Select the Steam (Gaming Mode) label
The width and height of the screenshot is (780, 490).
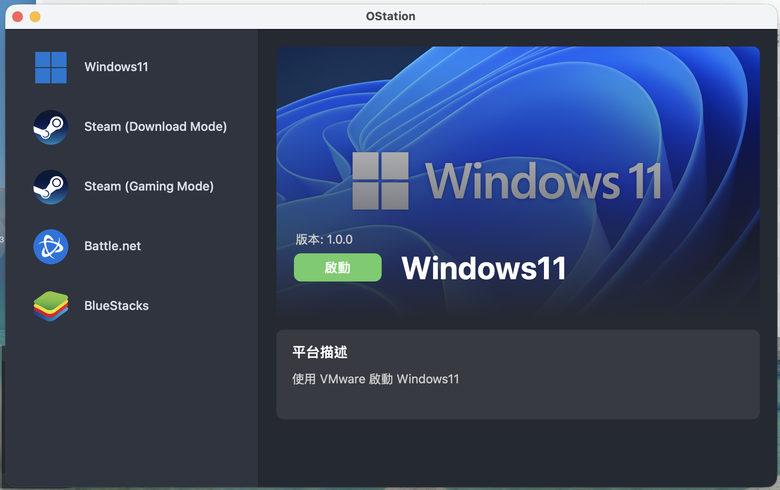[149, 187]
